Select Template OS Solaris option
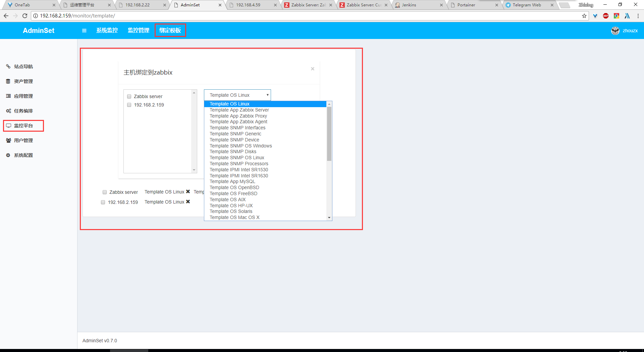Viewport: 644px width, 352px height. [x=265, y=211]
